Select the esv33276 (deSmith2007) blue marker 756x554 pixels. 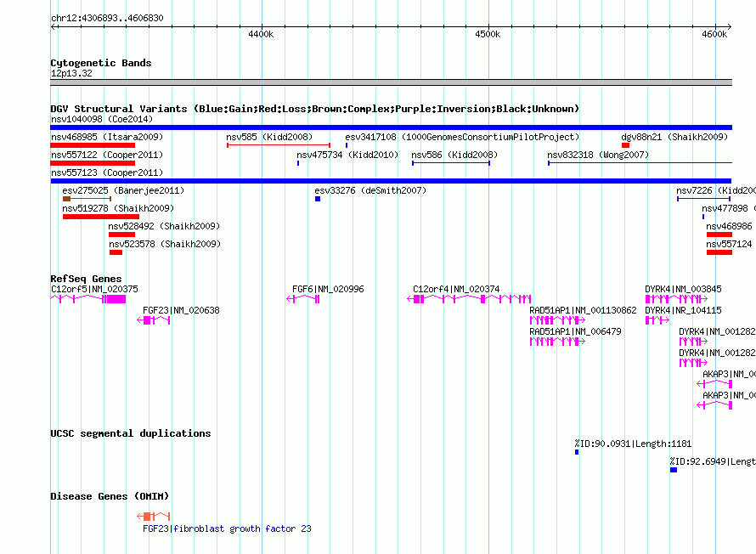tap(318, 199)
